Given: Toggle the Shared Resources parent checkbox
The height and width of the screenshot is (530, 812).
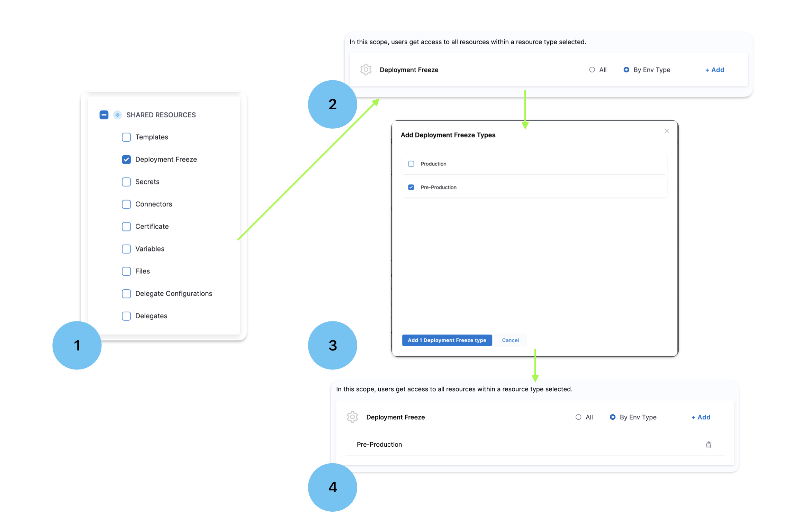Looking at the screenshot, I should [104, 115].
